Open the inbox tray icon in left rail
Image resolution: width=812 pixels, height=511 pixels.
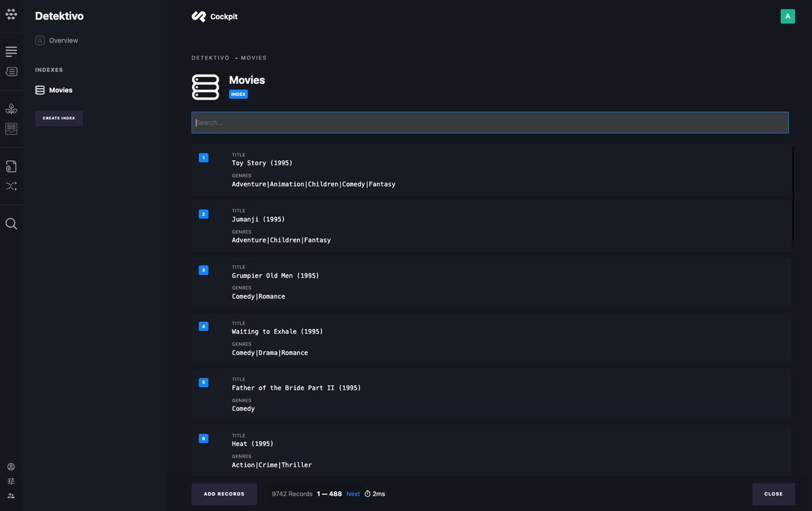(12, 128)
